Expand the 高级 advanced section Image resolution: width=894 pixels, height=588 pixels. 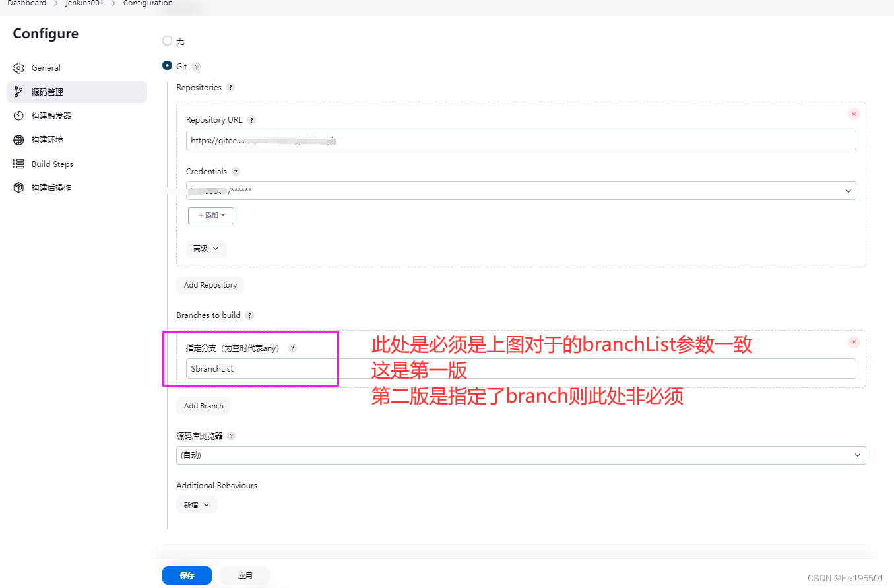207,249
